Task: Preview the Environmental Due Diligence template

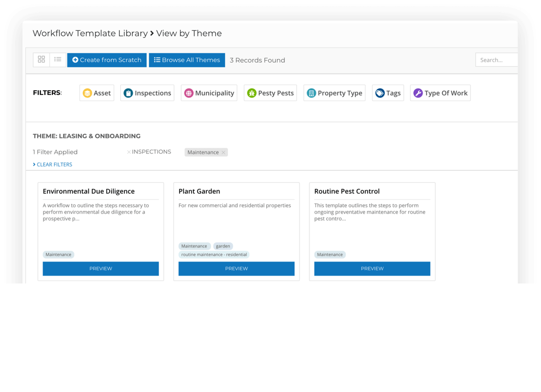Action: click(101, 269)
